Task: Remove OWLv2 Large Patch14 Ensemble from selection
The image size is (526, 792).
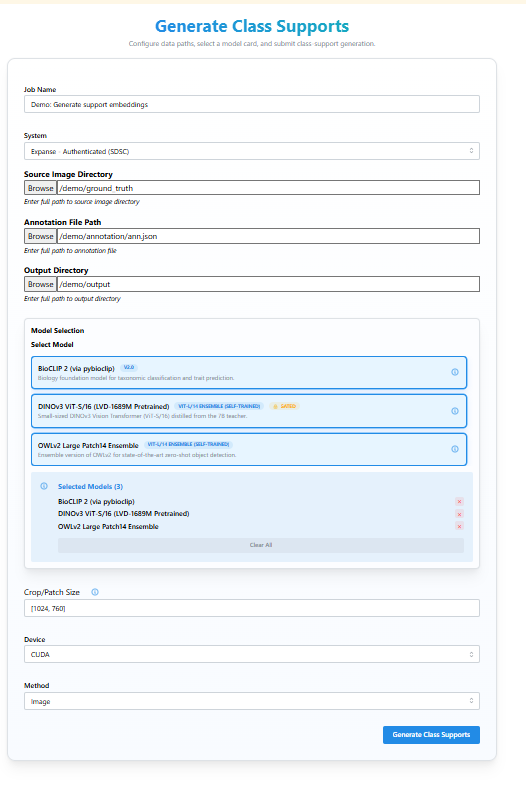Action: point(459,526)
